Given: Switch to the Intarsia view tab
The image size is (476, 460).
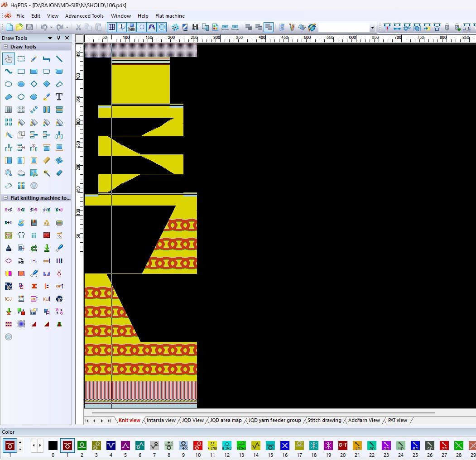Looking at the screenshot, I should 161,420.
